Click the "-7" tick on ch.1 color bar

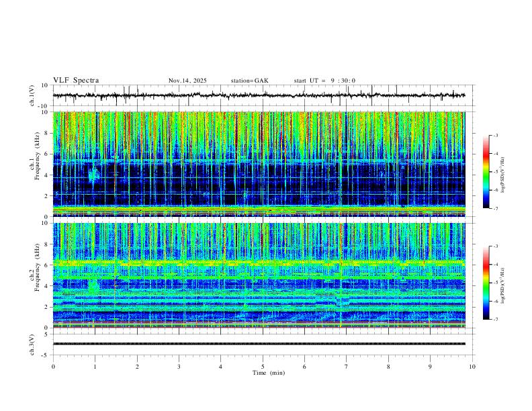[495, 208]
